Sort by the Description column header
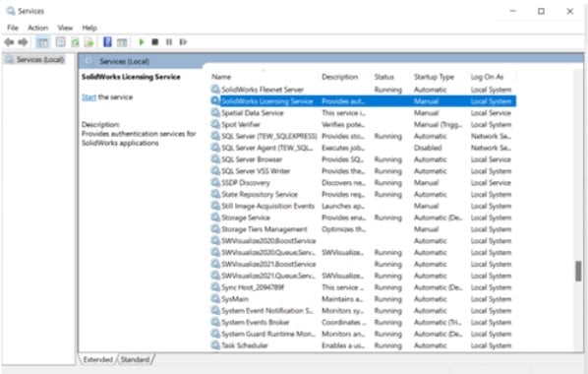The width and height of the screenshot is (588, 374). tap(340, 77)
